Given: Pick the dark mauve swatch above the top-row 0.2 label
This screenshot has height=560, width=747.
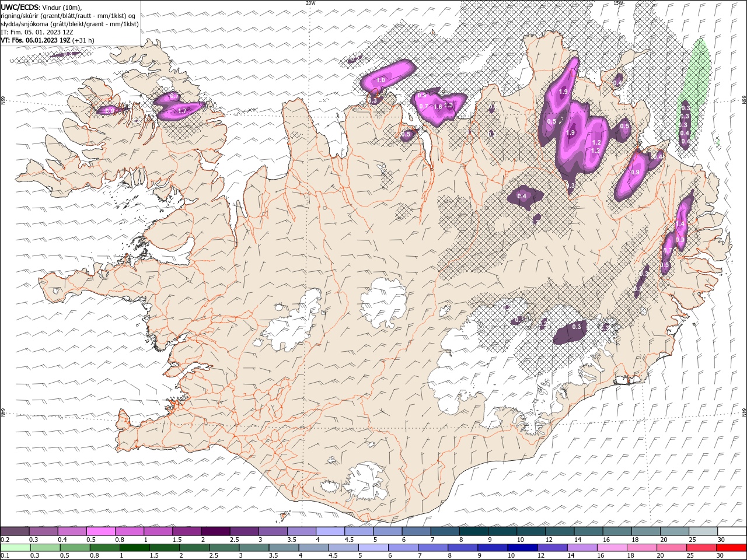Looking at the screenshot, I should click(15, 531).
